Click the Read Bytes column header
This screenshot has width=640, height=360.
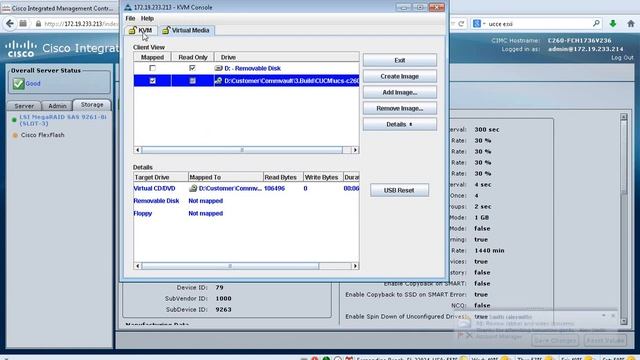click(283, 177)
